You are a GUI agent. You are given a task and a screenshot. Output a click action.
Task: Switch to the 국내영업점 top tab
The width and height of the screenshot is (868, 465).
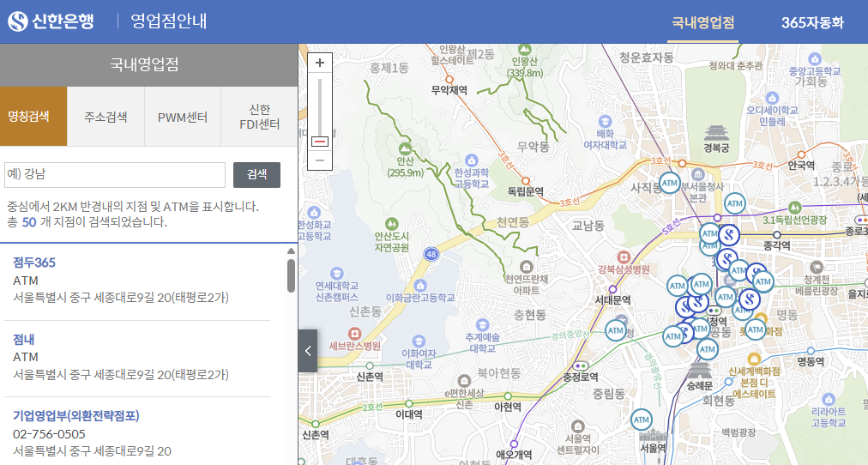click(x=702, y=22)
